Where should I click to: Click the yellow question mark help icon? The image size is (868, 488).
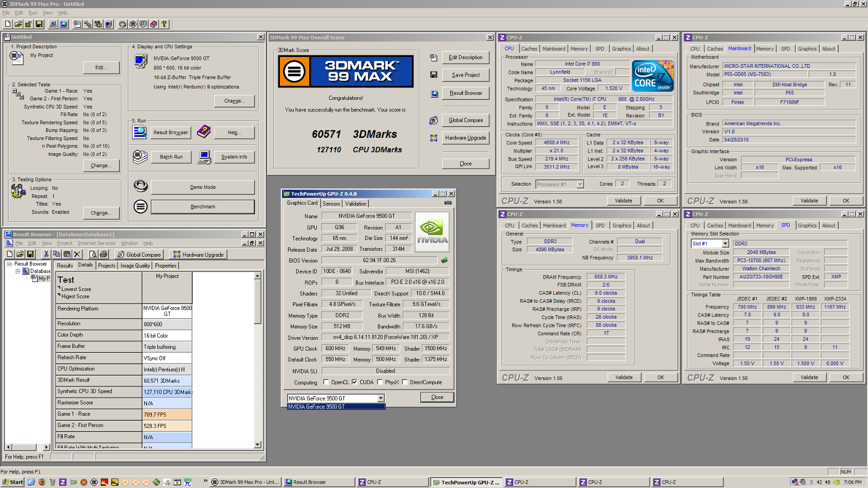[x=164, y=24]
